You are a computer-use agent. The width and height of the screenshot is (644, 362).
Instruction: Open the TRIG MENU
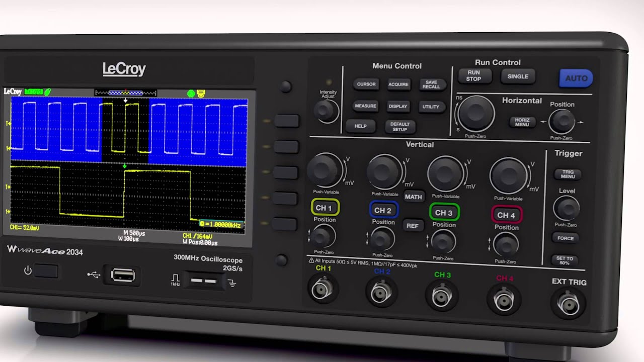click(x=568, y=174)
